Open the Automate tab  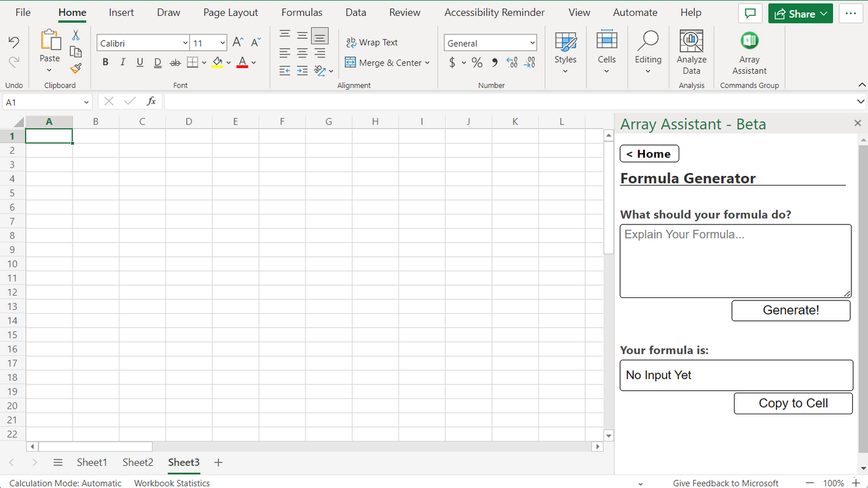tap(635, 13)
